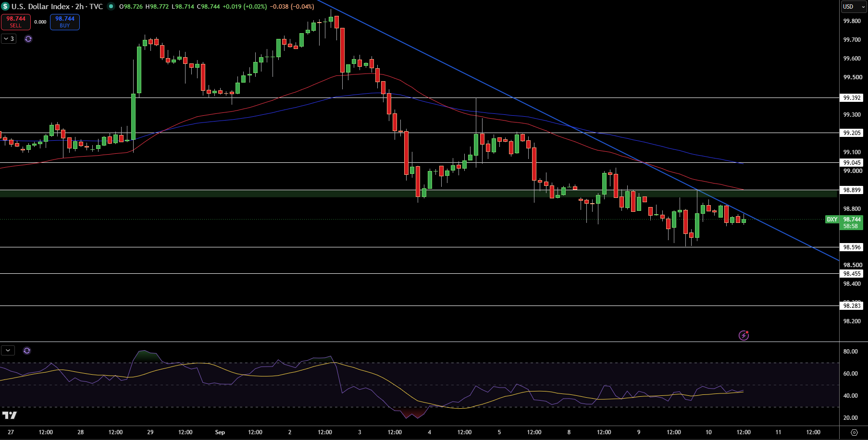868x440 pixels.
Task: Click the 98.744 SELL button
Action: click(16, 22)
